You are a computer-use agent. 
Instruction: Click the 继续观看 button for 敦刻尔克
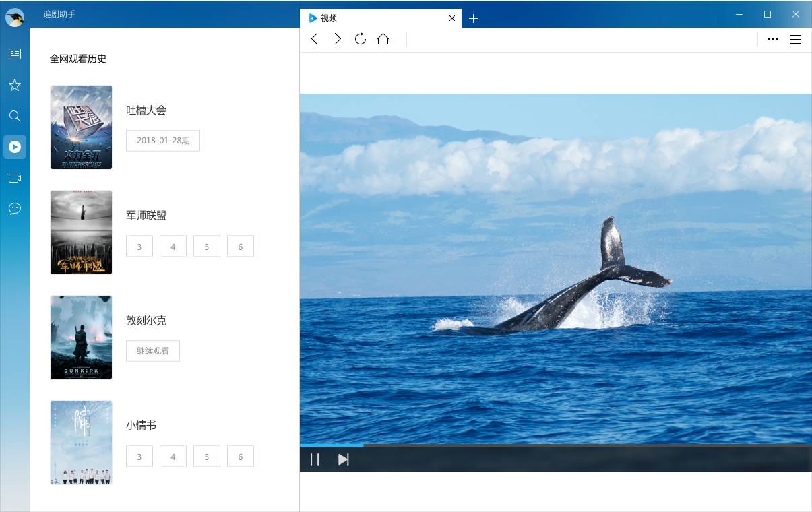click(x=153, y=351)
